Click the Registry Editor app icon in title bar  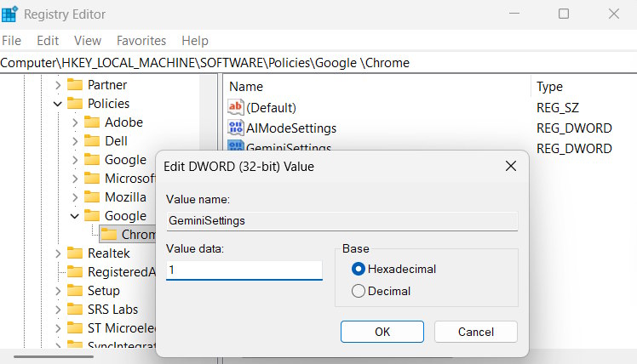pyautogui.click(x=9, y=14)
